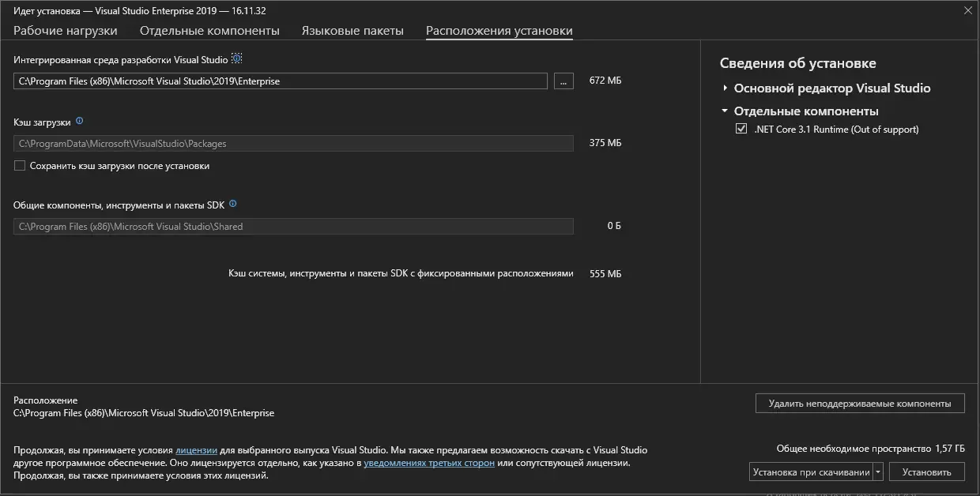The image size is (980, 496).
Task: Click Удалить неподдерживаемые компоненты button
Action: pyautogui.click(x=860, y=403)
